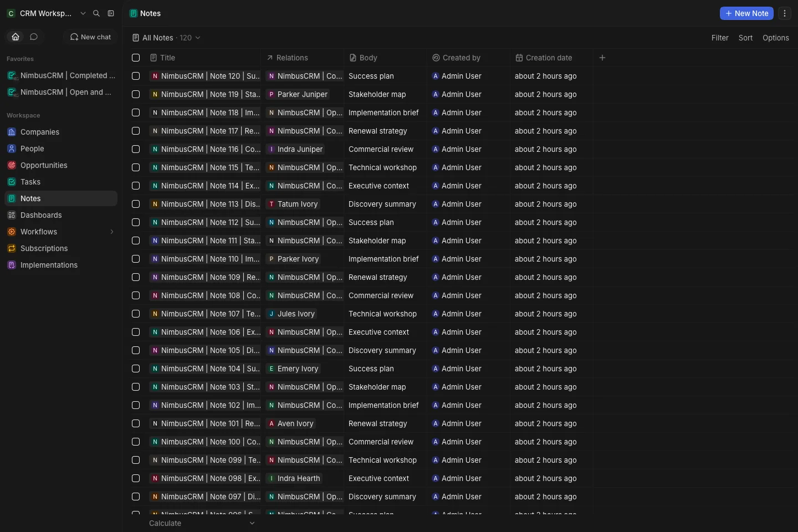Open the Calculate dropdown at table footer

[x=202, y=523]
